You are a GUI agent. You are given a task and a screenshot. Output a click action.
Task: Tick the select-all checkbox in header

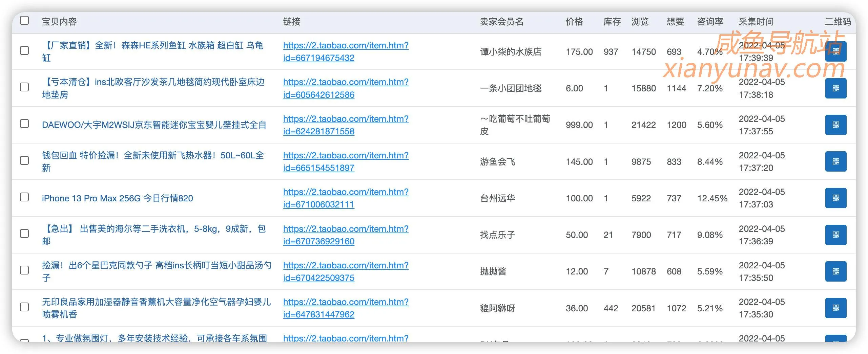pyautogui.click(x=24, y=20)
